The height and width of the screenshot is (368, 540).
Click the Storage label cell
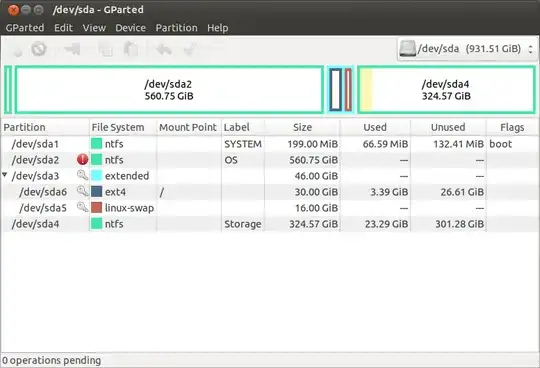pos(243,224)
